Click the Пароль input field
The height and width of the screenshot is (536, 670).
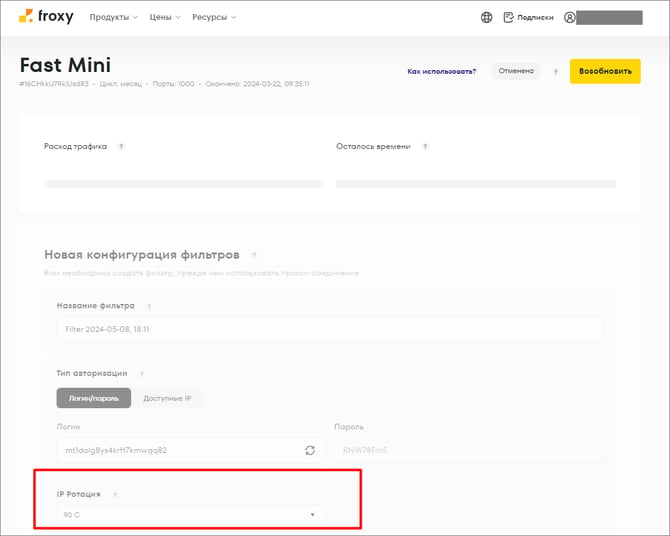point(468,450)
